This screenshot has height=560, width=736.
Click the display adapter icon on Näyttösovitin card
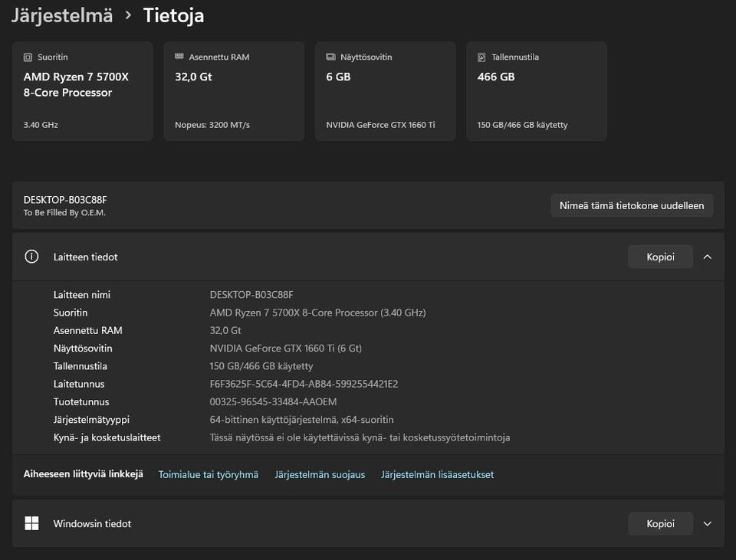[330, 57]
